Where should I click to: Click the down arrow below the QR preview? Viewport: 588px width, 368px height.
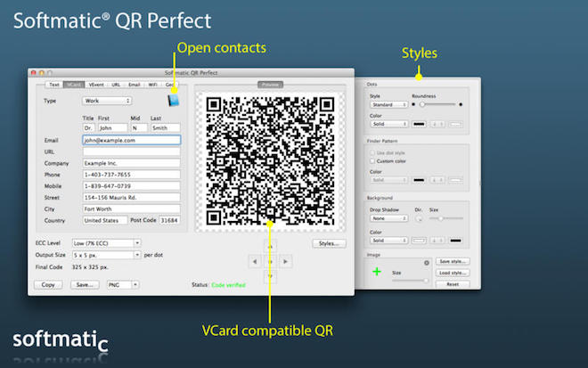270,276
